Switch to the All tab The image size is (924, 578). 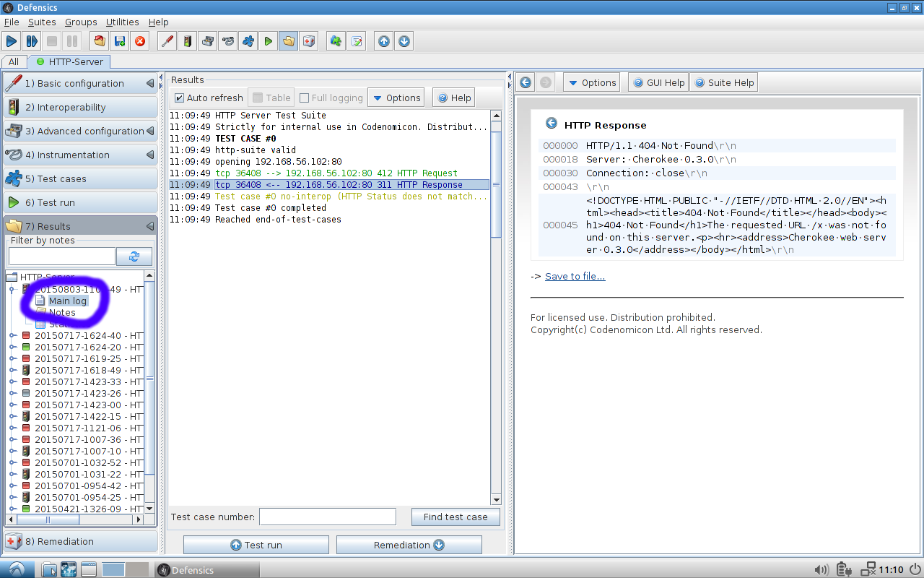[x=14, y=61]
